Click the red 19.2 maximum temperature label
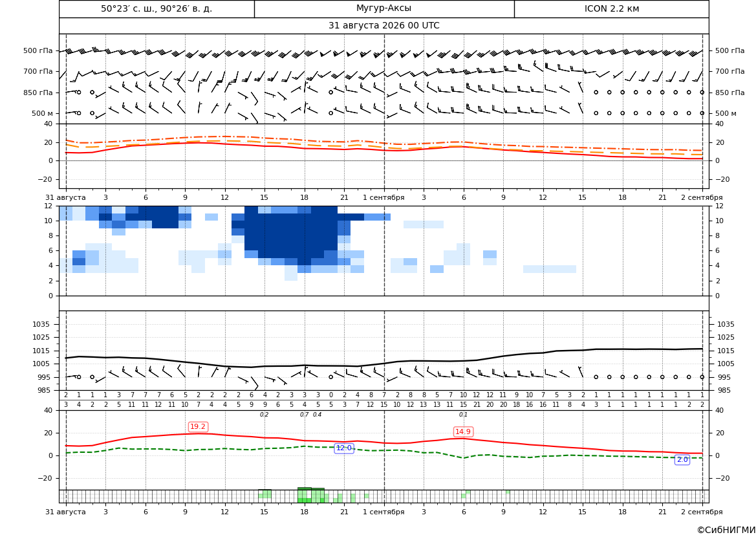This screenshot has height=535, width=756. [198, 426]
